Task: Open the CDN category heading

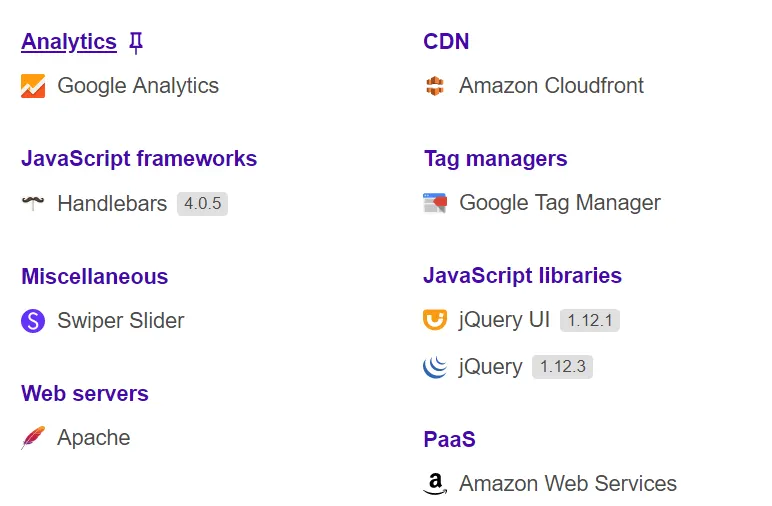Action: tap(446, 41)
